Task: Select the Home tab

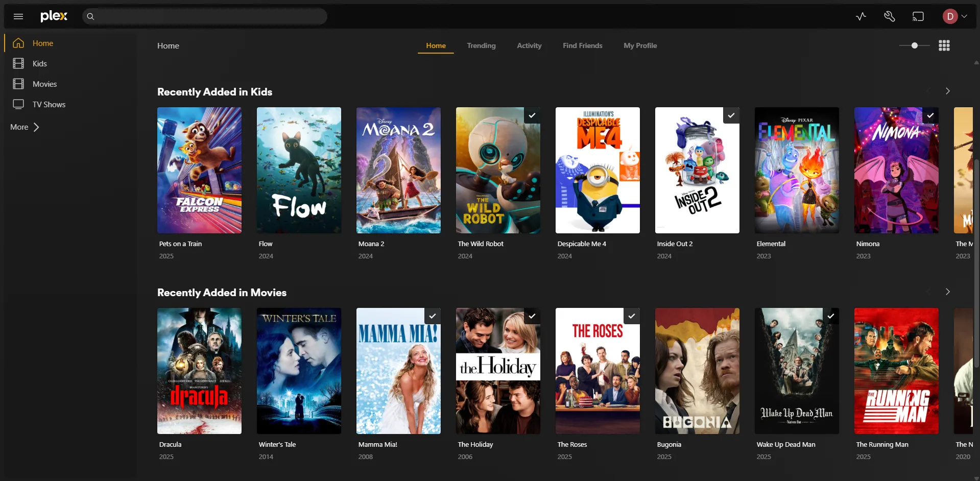Action: [436, 45]
